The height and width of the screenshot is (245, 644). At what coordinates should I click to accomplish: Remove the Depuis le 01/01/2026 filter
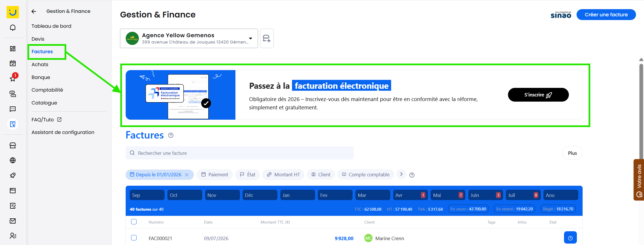(x=187, y=175)
